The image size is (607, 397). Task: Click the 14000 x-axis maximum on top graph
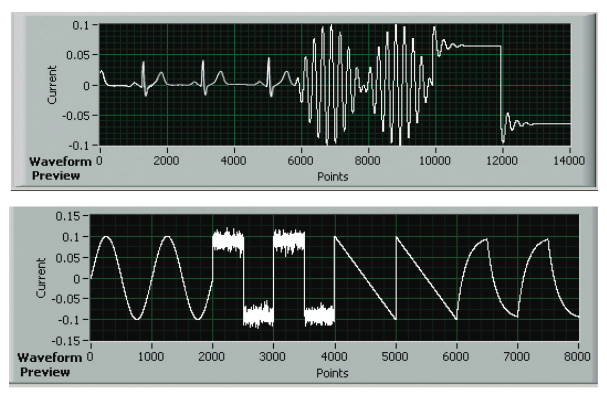(569, 161)
